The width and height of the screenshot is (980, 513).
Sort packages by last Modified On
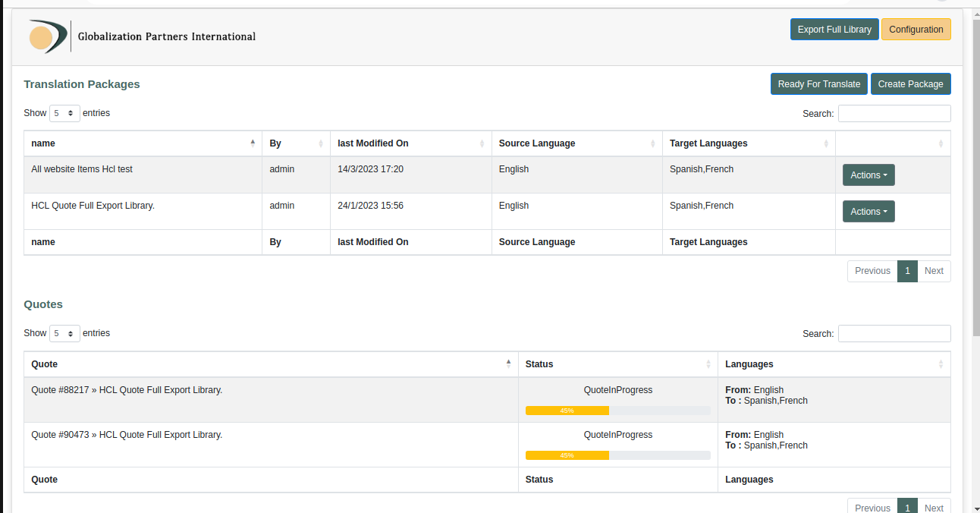(x=410, y=143)
